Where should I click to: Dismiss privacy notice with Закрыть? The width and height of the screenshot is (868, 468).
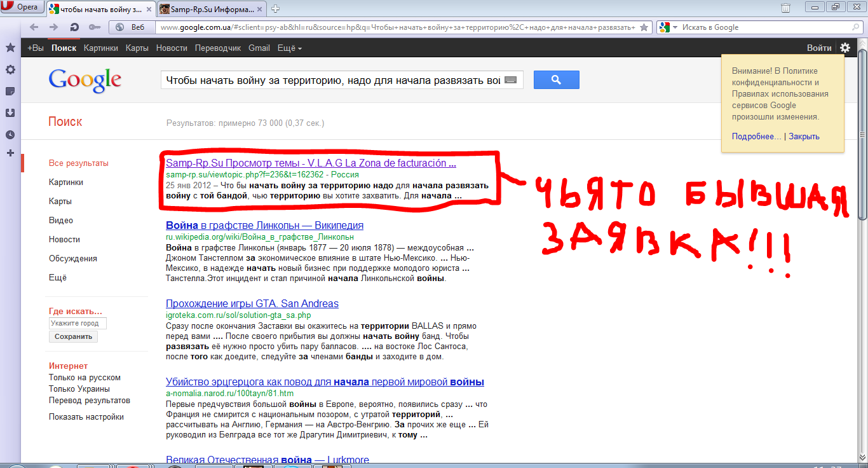(x=804, y=137)
